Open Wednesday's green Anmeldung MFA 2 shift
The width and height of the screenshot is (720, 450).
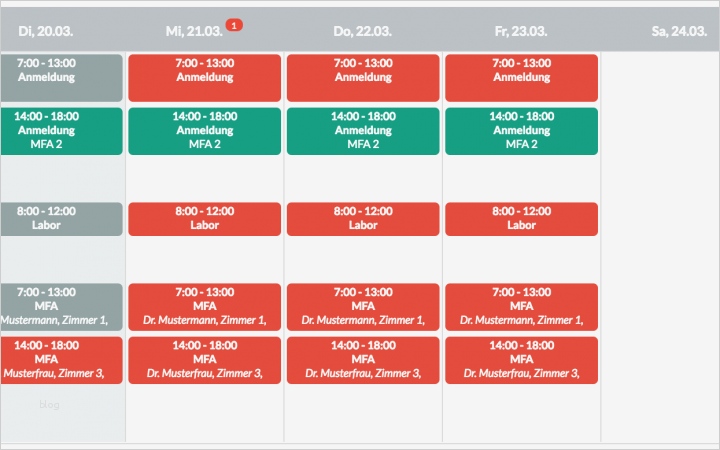(204, 131)
